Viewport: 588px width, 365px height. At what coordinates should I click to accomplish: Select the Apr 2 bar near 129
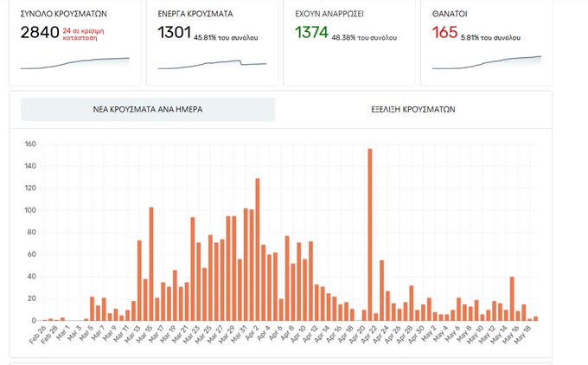258,250
